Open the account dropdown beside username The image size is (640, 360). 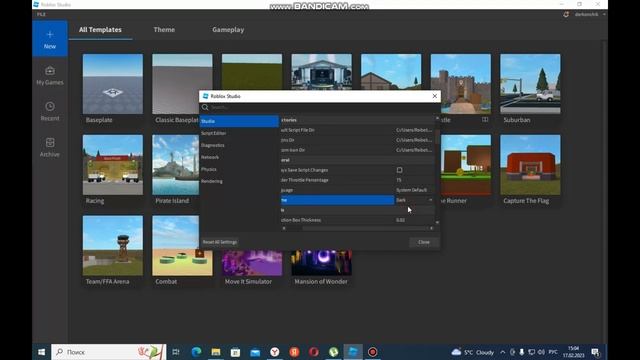[x=604, y=14]
